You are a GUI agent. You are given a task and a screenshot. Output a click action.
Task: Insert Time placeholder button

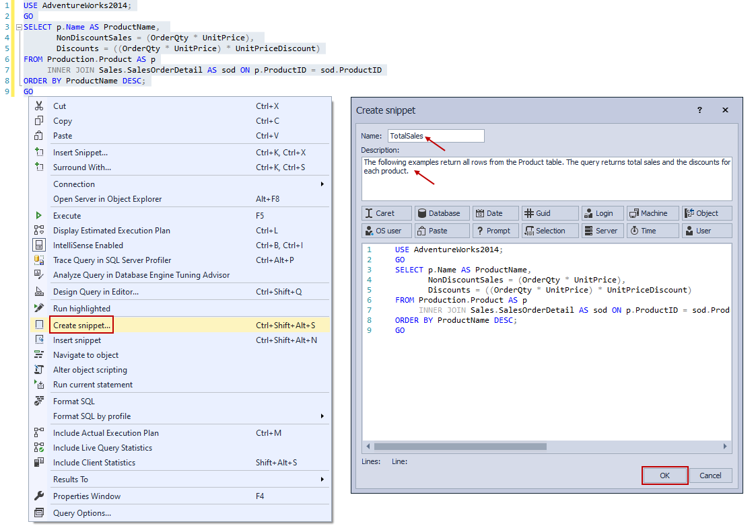click(653, 231)
